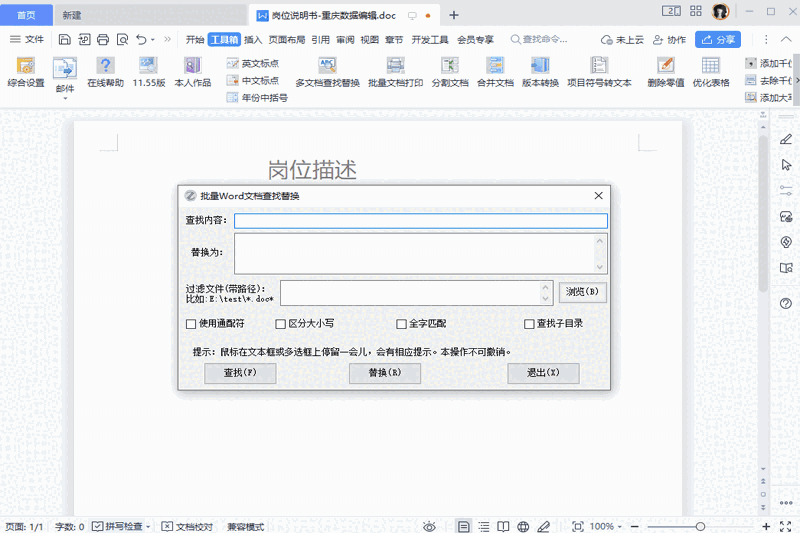Viewport: 800px width, 533px height.
Task: Click the 删除零值 delete zero values icon
Action: pos(665,72)
